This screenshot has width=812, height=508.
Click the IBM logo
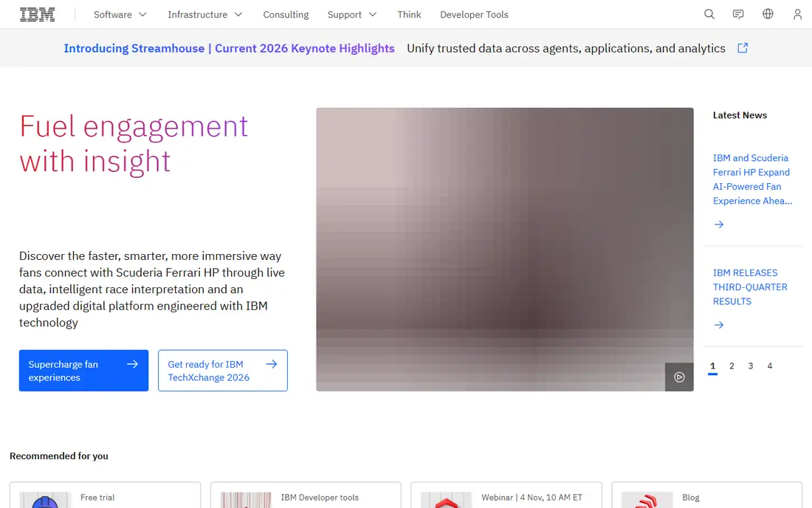38,15
